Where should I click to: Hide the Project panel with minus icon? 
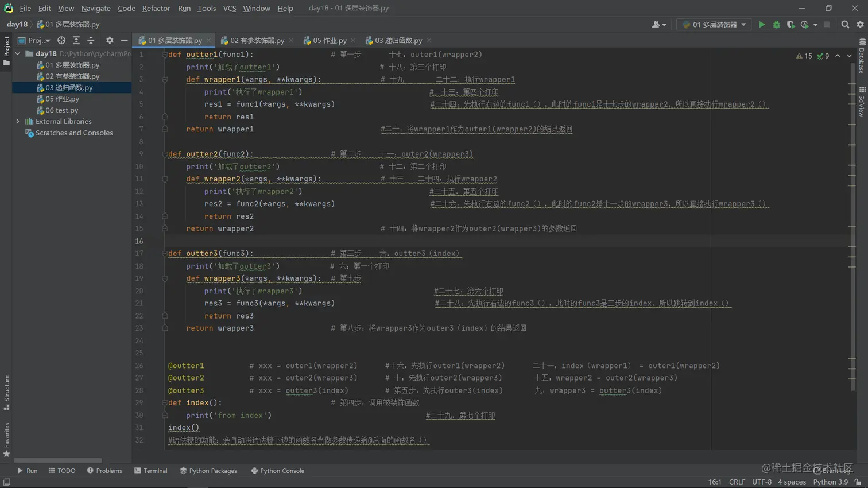tap(124, 40)
